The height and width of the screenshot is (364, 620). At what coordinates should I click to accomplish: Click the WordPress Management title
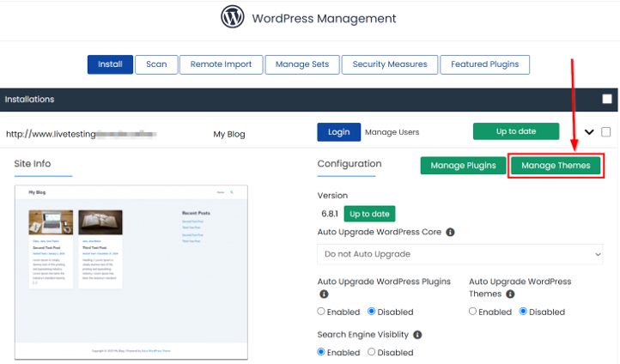point(324,19)
